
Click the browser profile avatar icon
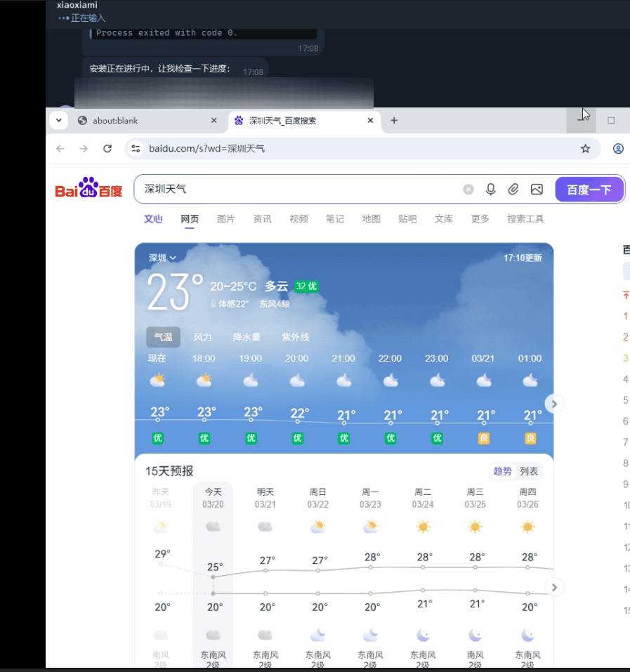[x=619, y=149]
